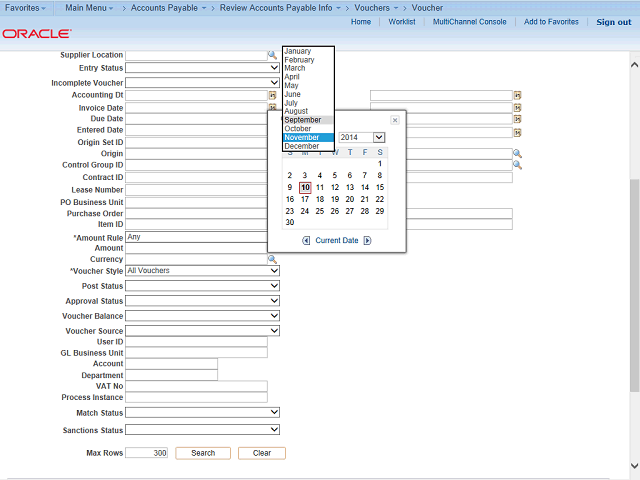Open the year 2014 dropdown in calendar
This screenshot has height=480, width=640.
point(379,137)
